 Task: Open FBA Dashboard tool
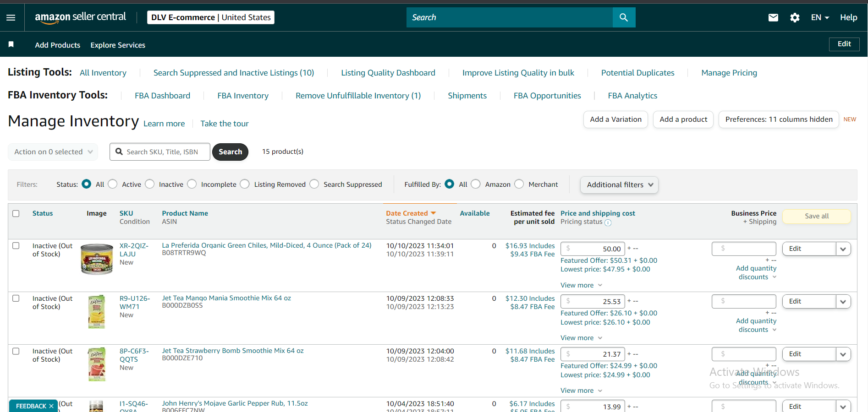(162, 96)
